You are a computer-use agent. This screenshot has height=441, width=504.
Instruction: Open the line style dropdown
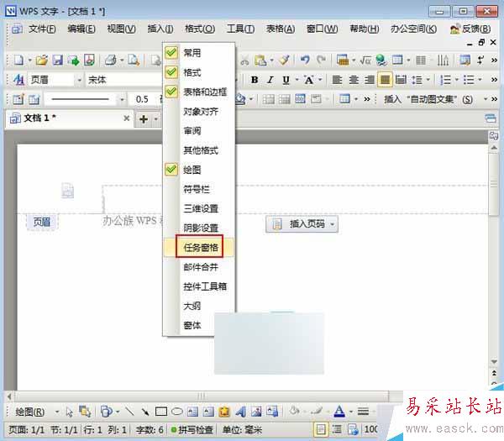coord(122,99)
